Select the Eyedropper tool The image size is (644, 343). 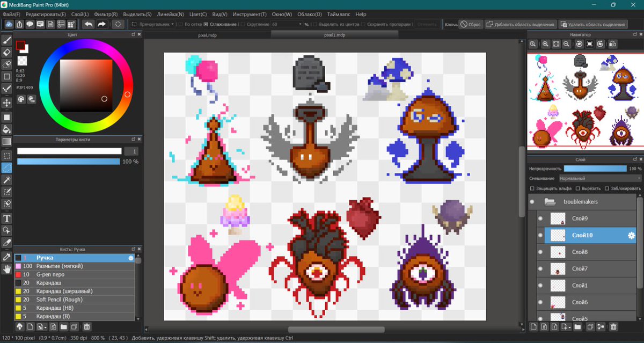pos(7,257)
